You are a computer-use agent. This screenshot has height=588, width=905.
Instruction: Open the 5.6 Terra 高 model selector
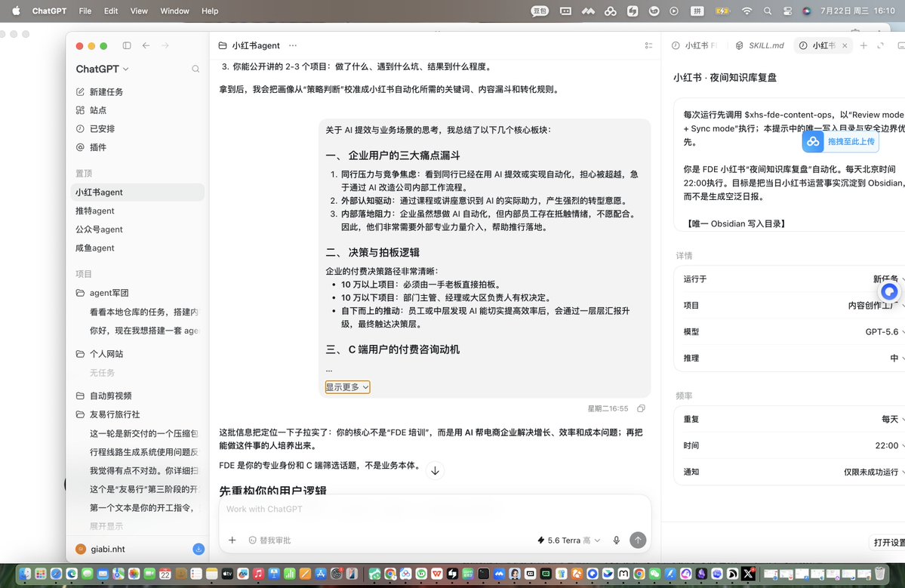[x=568, y=540]
